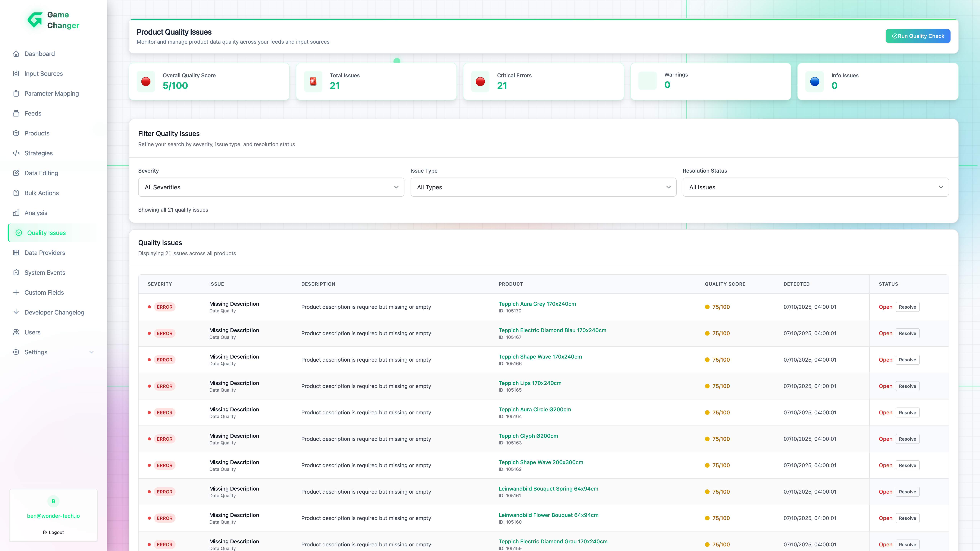Click the Users people icon
The image size is (980, 551).
(16, 332)
